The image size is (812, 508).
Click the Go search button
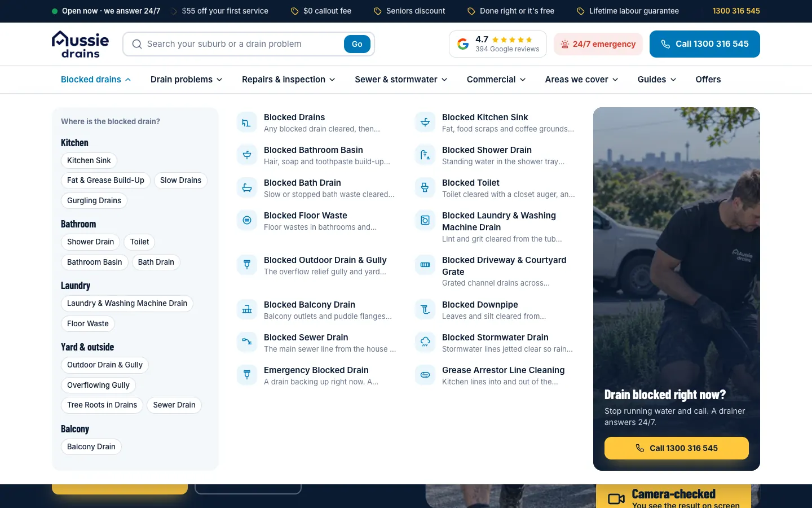coord(357,44)
